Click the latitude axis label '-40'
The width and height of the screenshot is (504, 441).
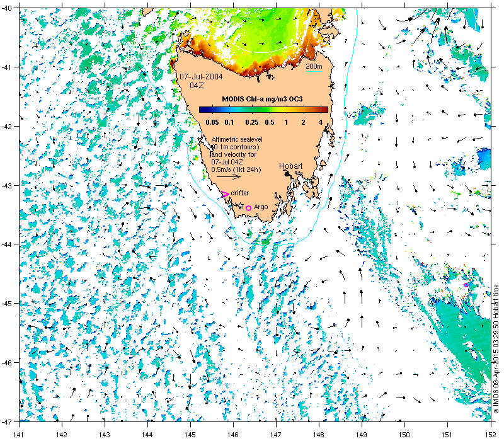click(x=6, y=8)
